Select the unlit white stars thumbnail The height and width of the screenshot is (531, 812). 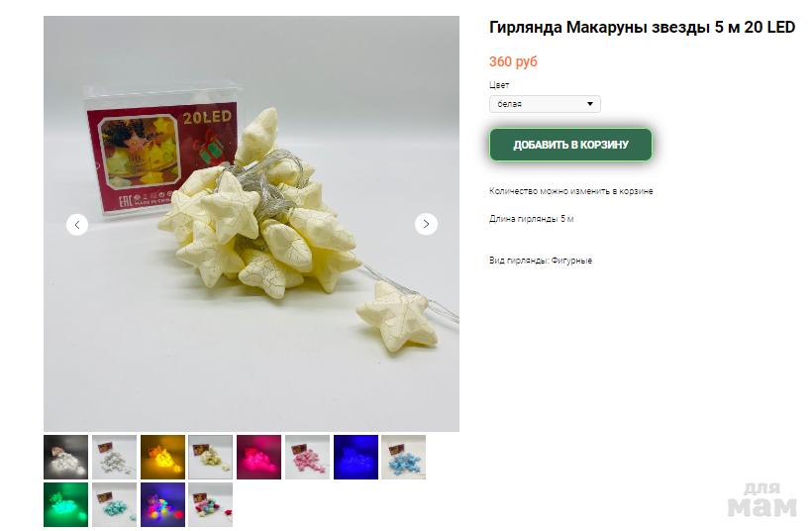pyautogui.click(x=115, y=457)
